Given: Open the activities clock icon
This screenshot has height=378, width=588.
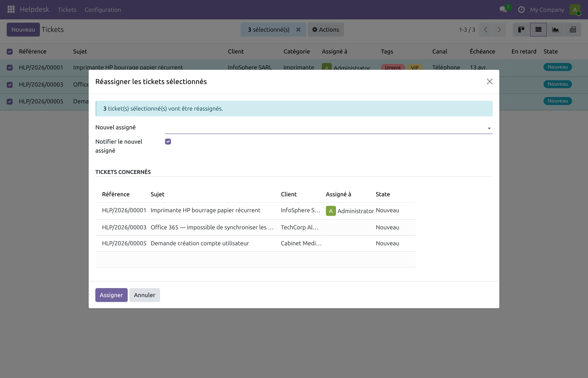Looking at the screenshot, I should (x=521, y=9).
